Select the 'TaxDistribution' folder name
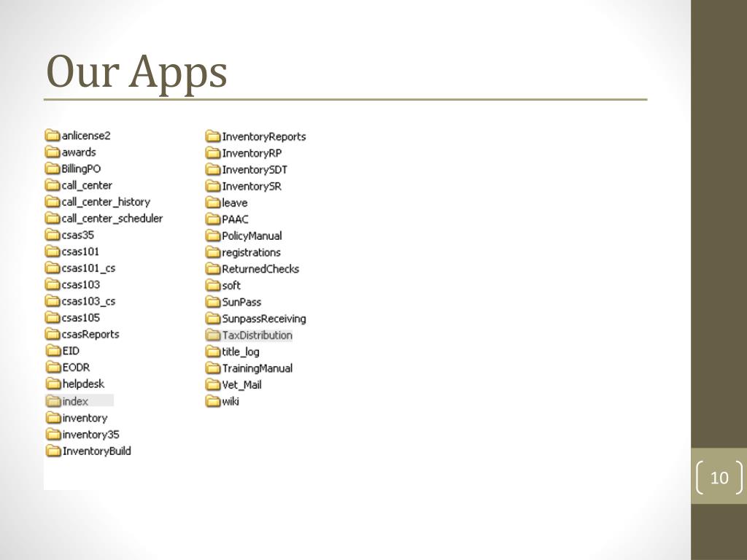The width and height of the screenshot is (747, 560). [x=258, y=335]
